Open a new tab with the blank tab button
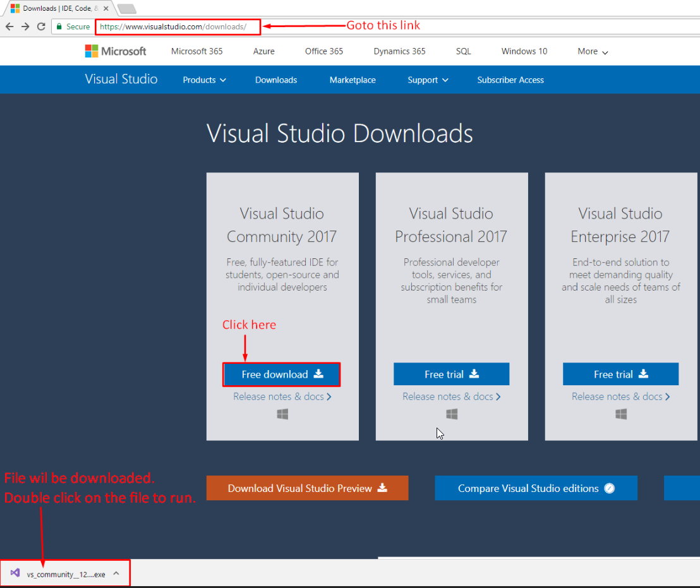Viewport: 700px width, 588px height. click(127, 8)
